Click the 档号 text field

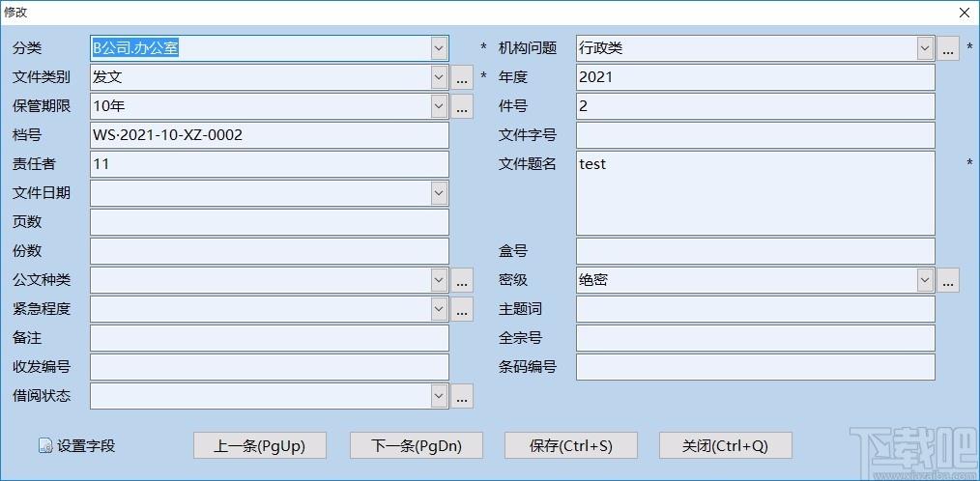pos(269,135)
